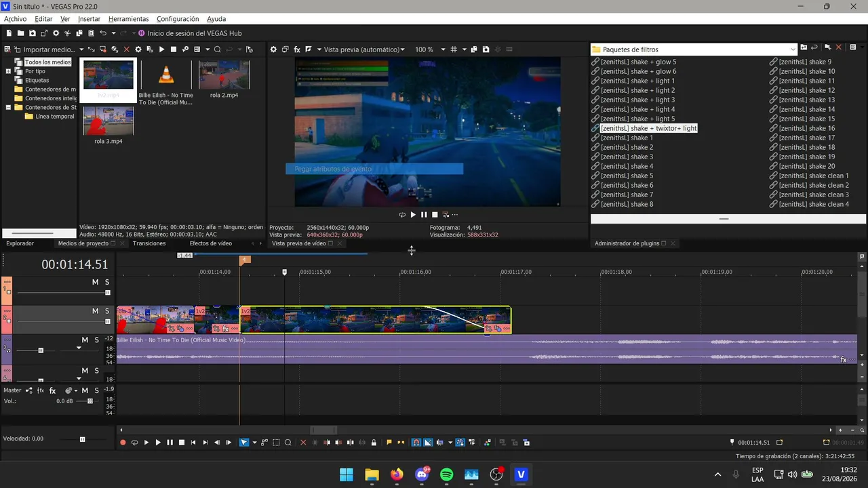Viewport: 868px width, 488px height.
Task: Open the media search magnifier tool
Action: pyautogui.click(x=217, y=49)
